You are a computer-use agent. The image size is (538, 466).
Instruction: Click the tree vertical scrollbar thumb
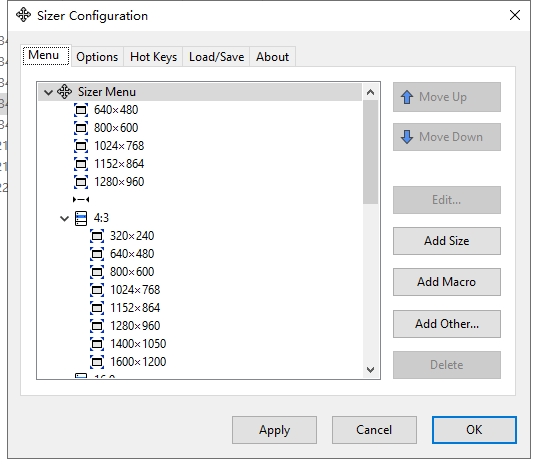click(370, 152)
